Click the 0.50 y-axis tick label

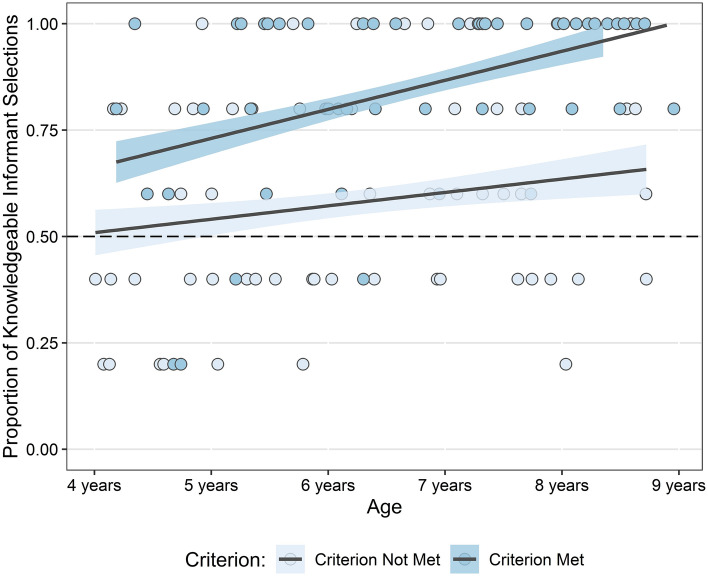pos(42,237)
